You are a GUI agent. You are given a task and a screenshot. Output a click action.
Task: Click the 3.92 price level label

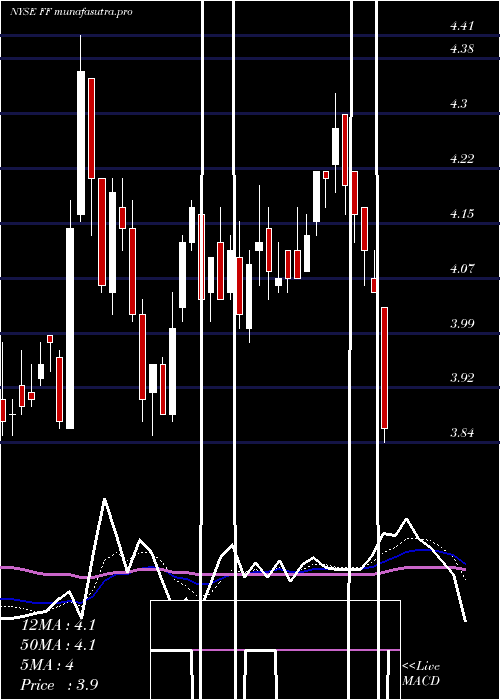click(x=462, y=378)
